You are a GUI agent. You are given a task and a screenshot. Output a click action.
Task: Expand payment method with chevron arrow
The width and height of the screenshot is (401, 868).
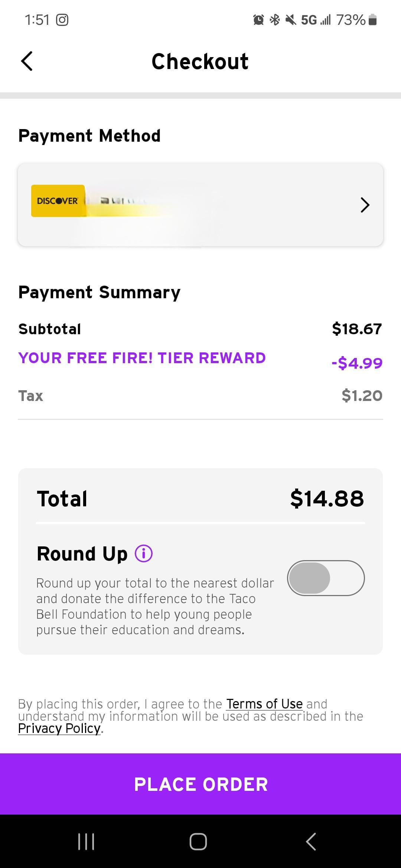tap(365, 205)
